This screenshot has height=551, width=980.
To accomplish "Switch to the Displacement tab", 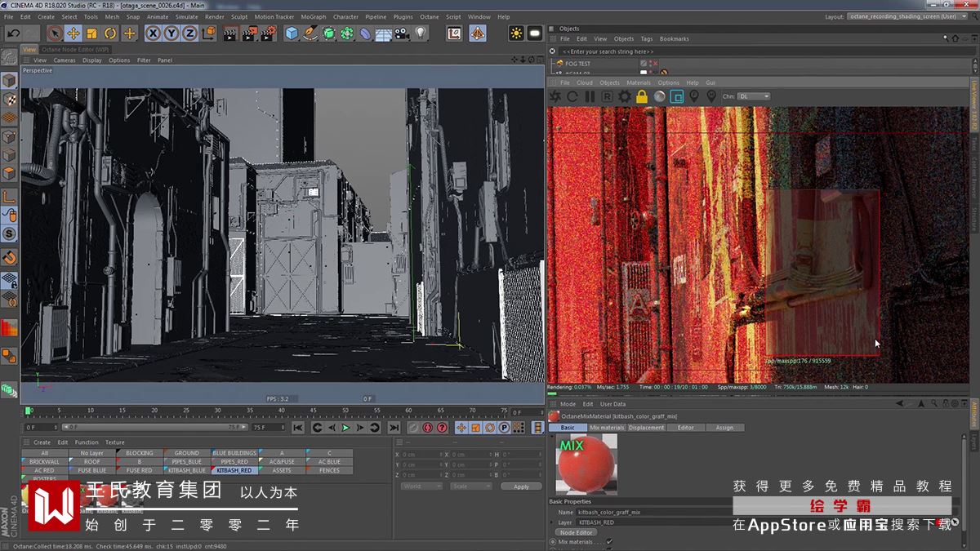I will point(646,428).
